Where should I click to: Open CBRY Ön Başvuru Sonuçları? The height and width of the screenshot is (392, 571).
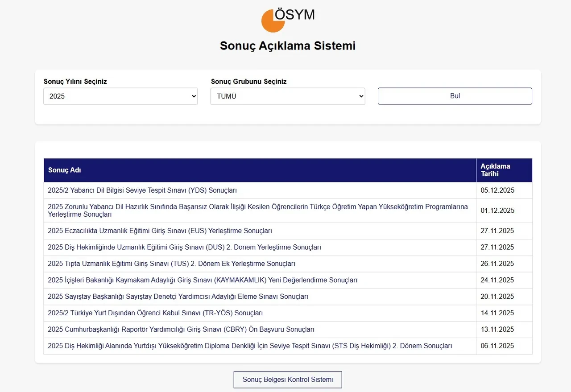[181, 330]
